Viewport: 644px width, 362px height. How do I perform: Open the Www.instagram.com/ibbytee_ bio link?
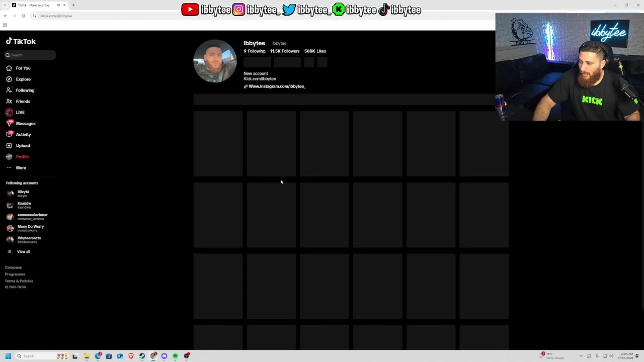tap(275, 86)
